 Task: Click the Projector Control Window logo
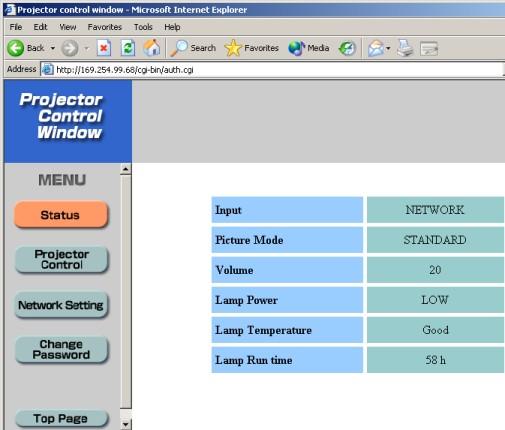click(61, 116)
